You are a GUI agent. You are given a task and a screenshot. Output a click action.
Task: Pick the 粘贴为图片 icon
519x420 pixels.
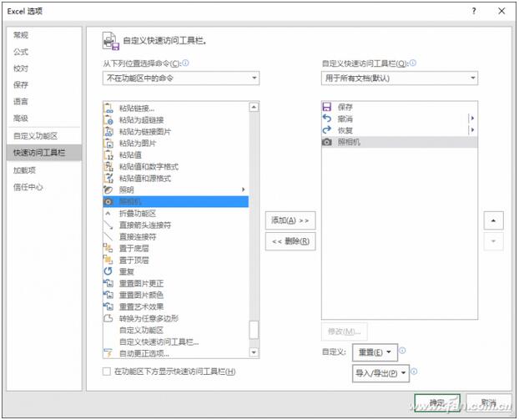coord(108,143)
